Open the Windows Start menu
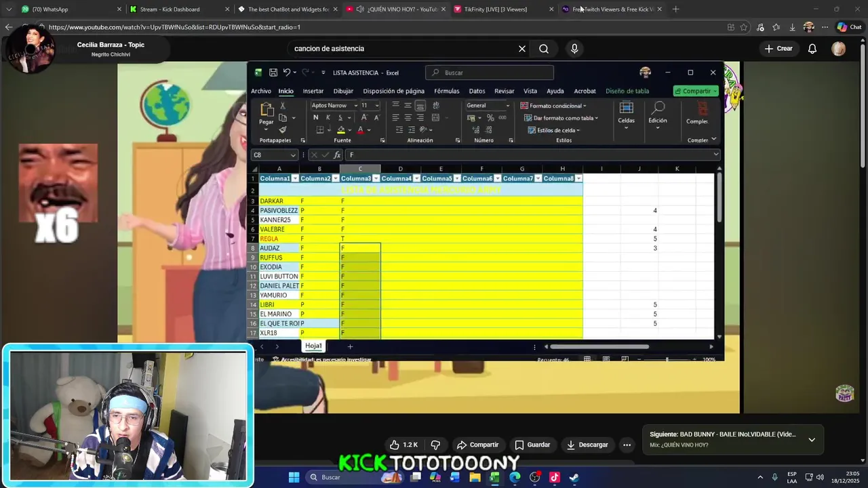Viewport: 868px width, 488px height. click(x=294, y=477)
